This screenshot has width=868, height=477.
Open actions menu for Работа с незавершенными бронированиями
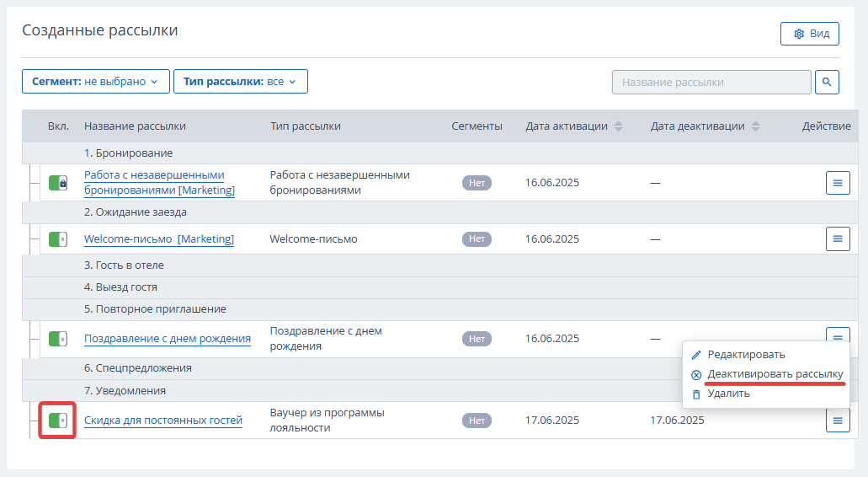click(838, 183)
